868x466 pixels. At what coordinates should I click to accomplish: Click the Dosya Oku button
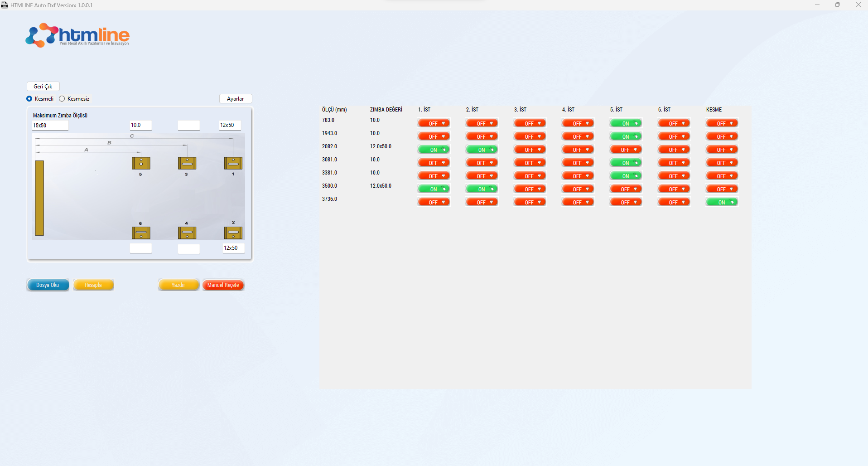[48, 285]
